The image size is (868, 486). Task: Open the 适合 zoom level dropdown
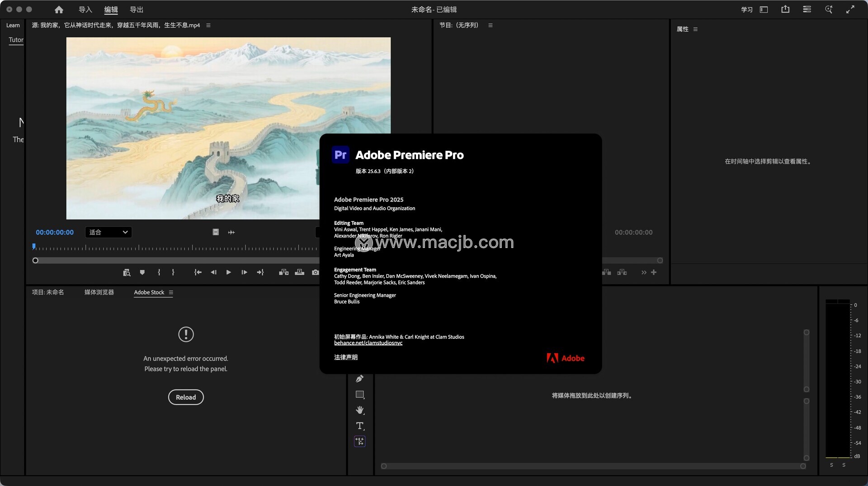coord(108,232)
